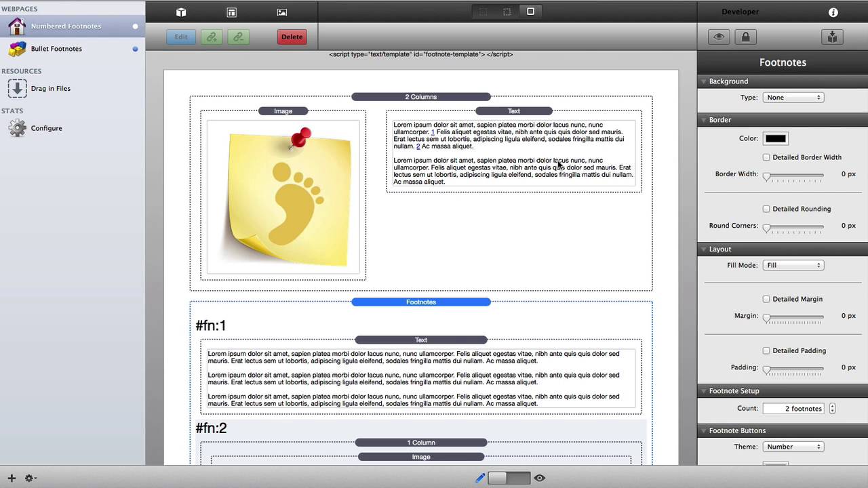Open the templates layout icon
868x488 pixels.
coord(231,12)
